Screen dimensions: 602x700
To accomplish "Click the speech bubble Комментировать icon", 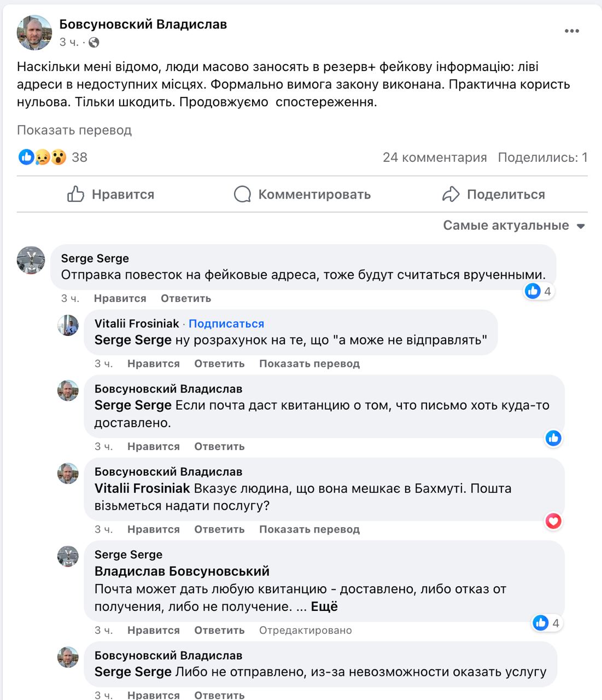I will [242, 194].
